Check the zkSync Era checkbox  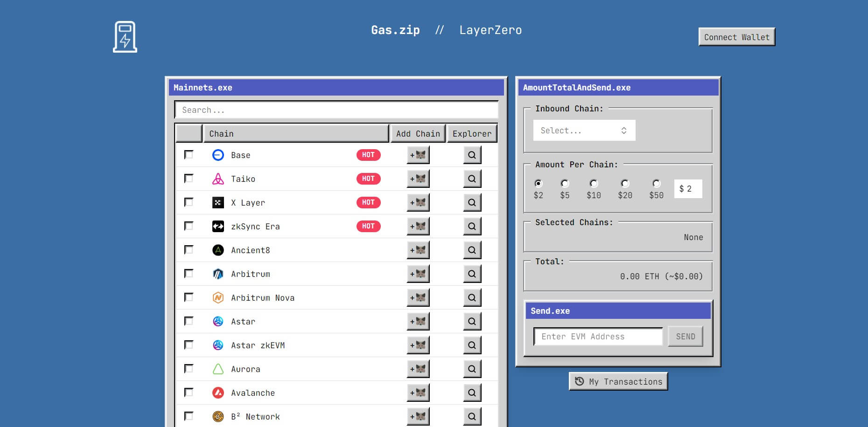[x=189, y=226]
